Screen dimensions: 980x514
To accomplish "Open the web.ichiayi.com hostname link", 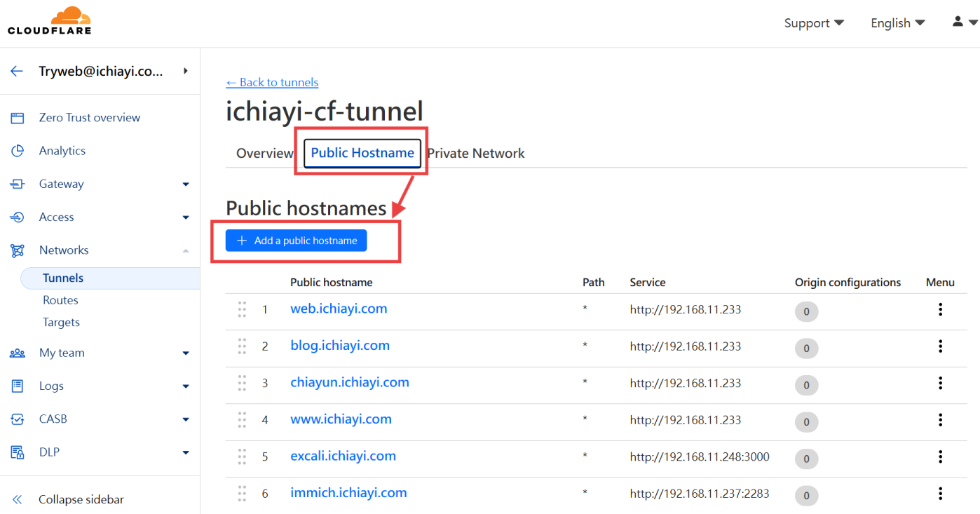I will pyautogui.click(x=339, y=309).
